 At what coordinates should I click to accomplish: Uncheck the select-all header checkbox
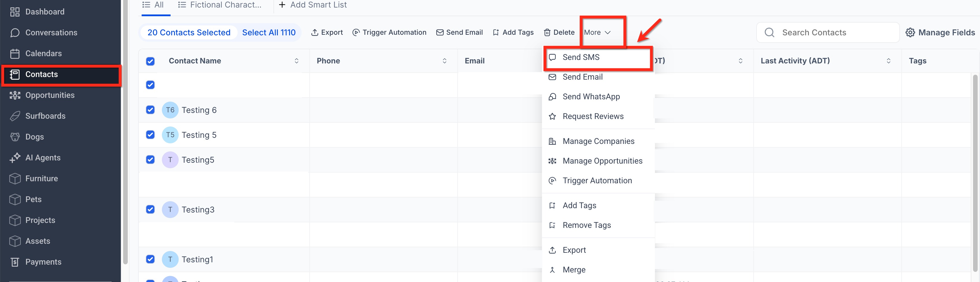click(150, 61)
